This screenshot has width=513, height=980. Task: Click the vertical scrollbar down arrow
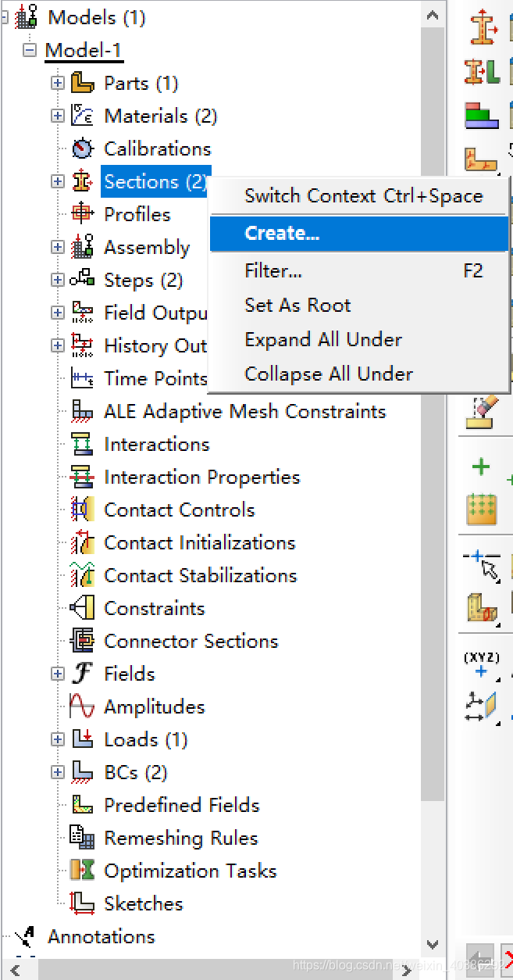tap(433, 944)
